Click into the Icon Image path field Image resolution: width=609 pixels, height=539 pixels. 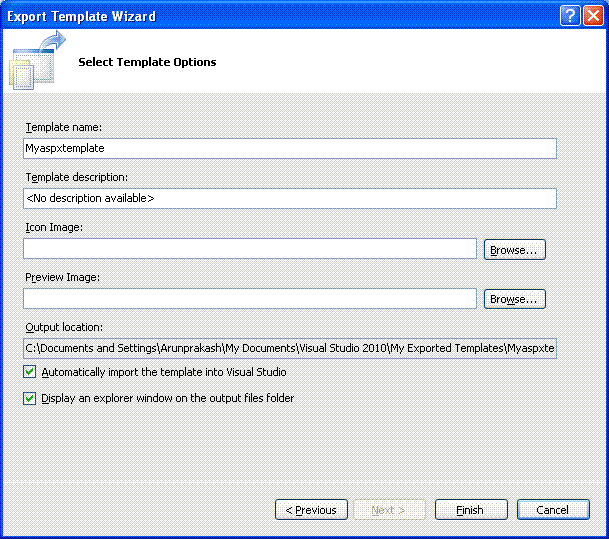(250, 249)
